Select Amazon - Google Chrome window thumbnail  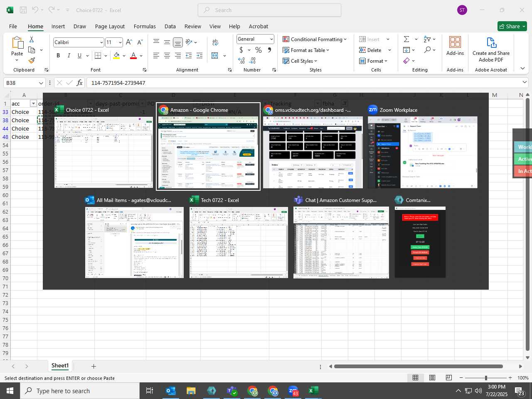pyautogui.click(x=208, y=148)
